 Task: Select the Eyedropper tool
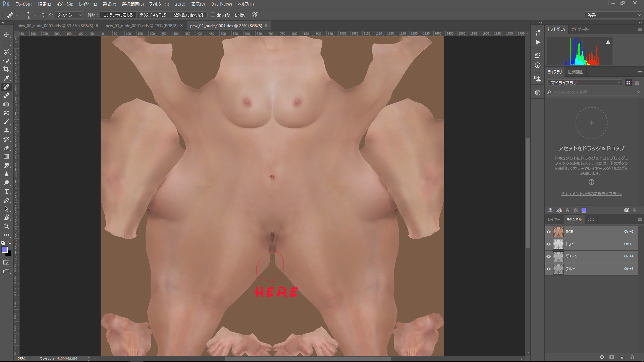click(x=6, y=78)
